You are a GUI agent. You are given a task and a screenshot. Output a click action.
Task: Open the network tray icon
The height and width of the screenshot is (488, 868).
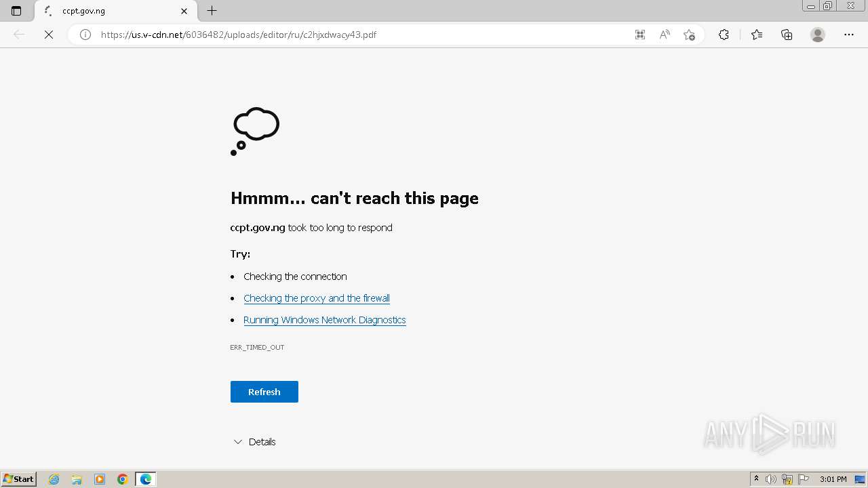point(787,479)
